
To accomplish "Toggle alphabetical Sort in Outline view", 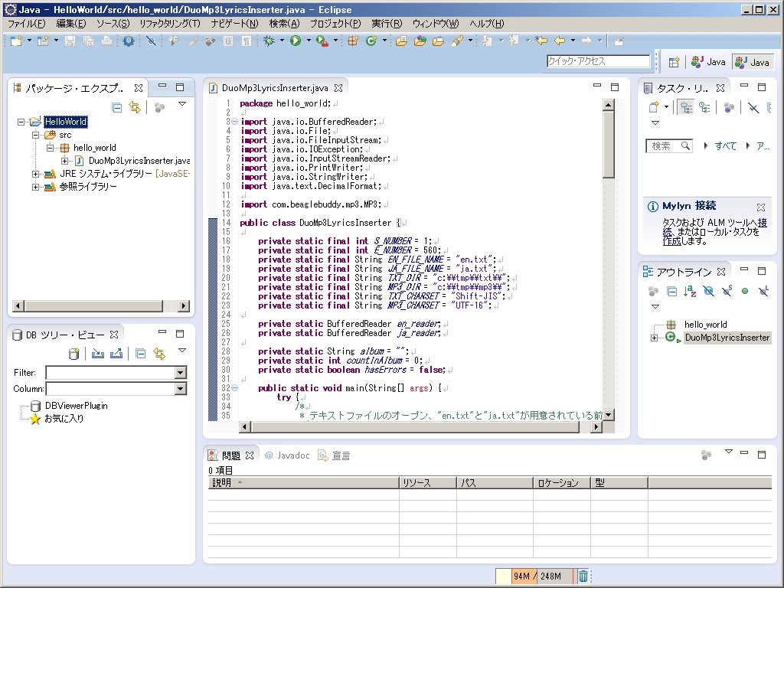I will tap(690, 291).
